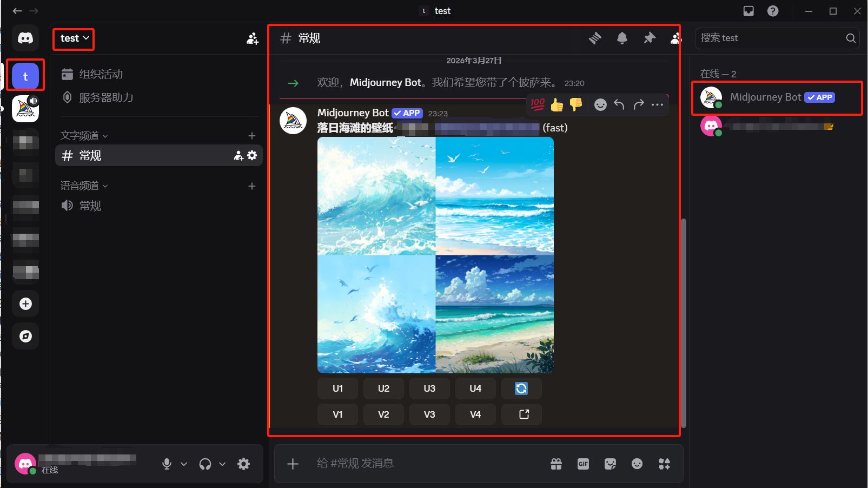Open Discord direct messages home icon
The height and width of the screenshot is (488, 868).
tap(25, 38)
